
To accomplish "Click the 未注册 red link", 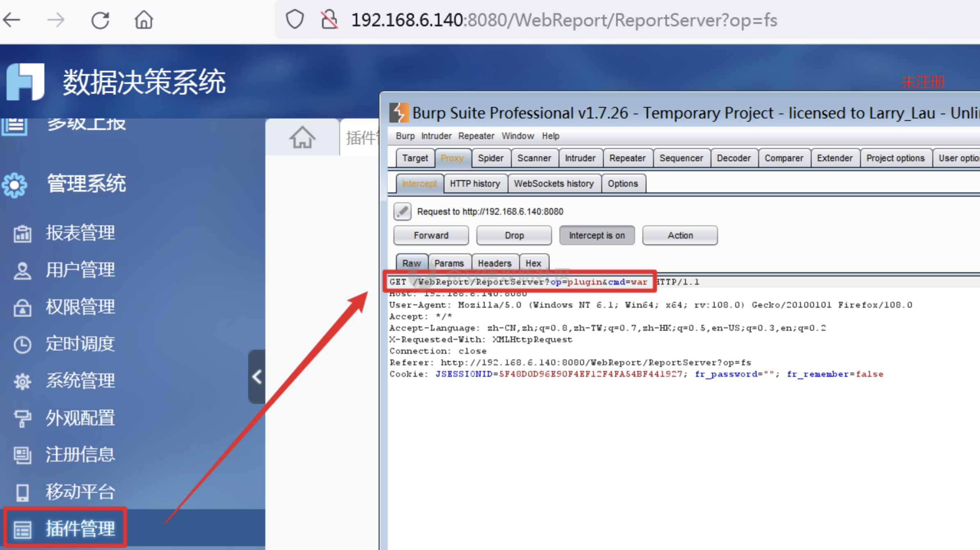I will tap(922, 82).
